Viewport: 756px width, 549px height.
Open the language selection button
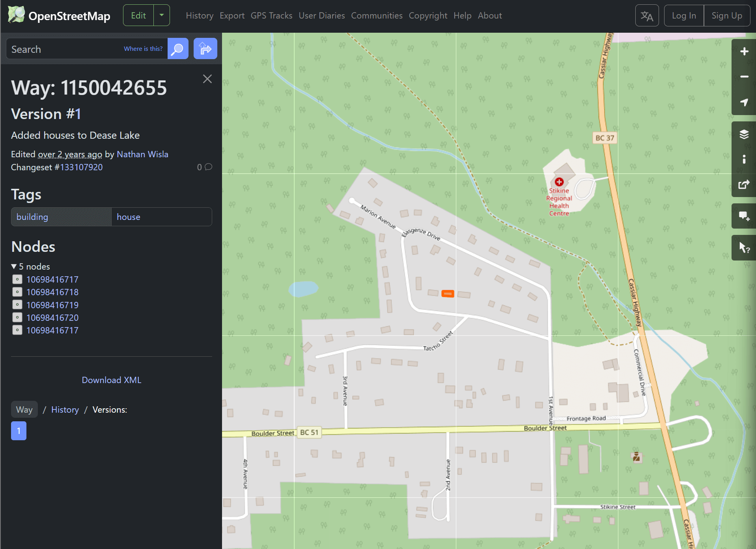[x=647, y=16]
